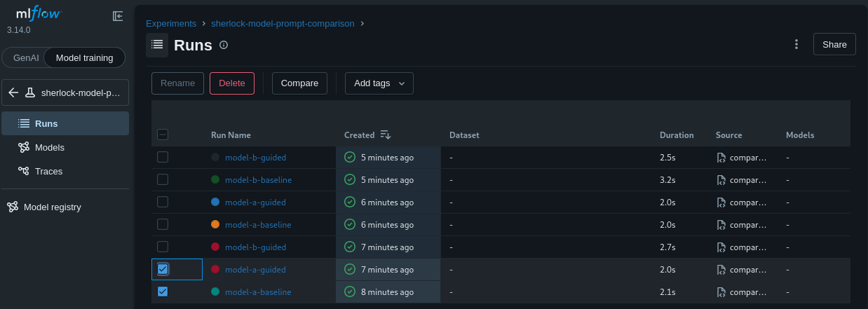Click the Traces icon in the sidebar
Viewport: 868px width, 309px height.
[x=24, y=171]
